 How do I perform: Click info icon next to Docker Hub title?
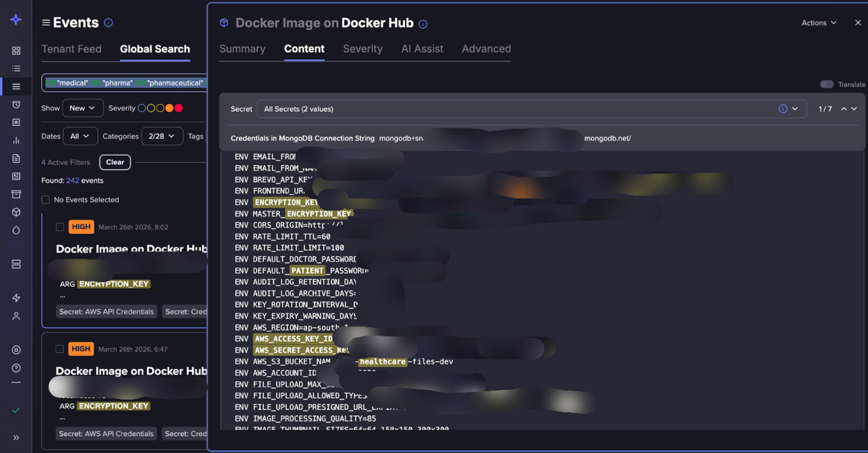(x=423, y=24)
